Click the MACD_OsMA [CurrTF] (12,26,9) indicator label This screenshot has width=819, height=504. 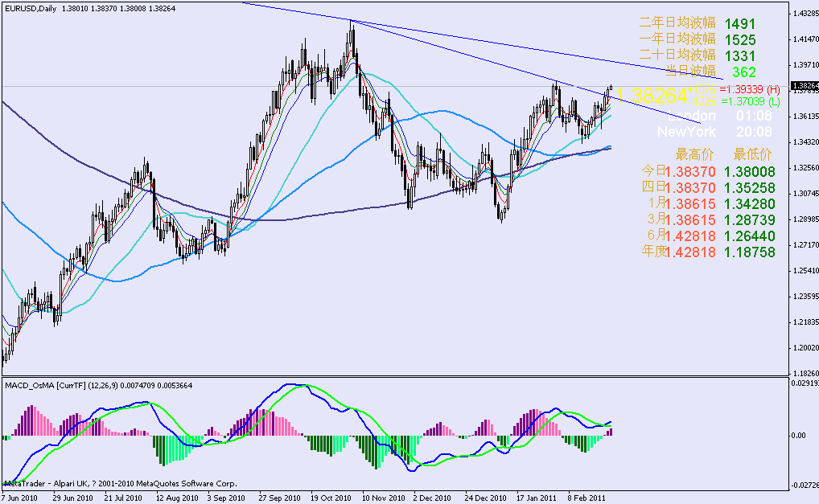coord(62,386)
